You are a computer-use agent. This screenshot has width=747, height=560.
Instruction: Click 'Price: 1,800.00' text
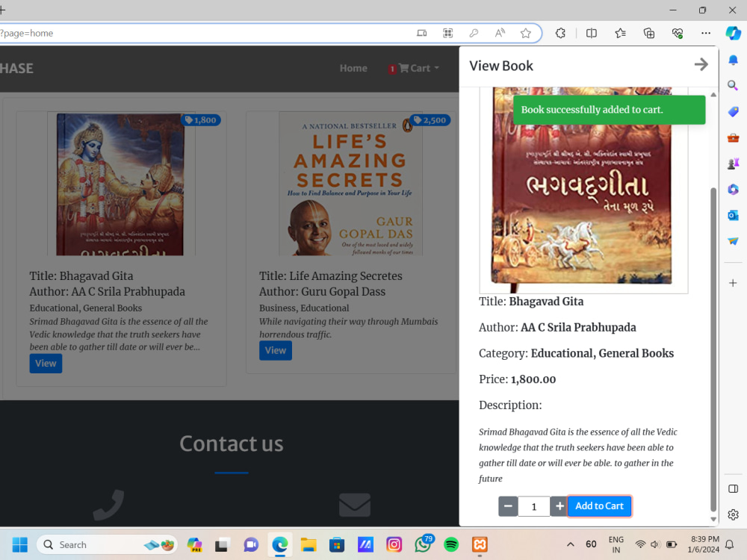(x=518, y=379)
